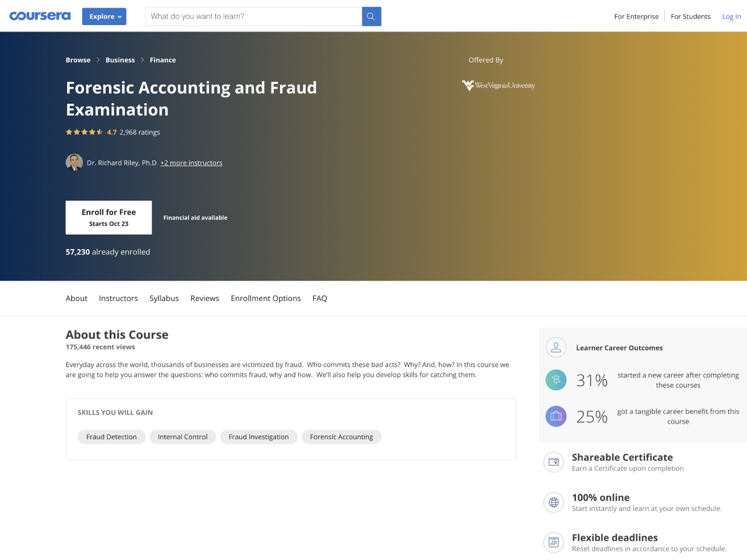Select the Fraud Investigation skill tag

pyautogui.click(x=259, y=437)
